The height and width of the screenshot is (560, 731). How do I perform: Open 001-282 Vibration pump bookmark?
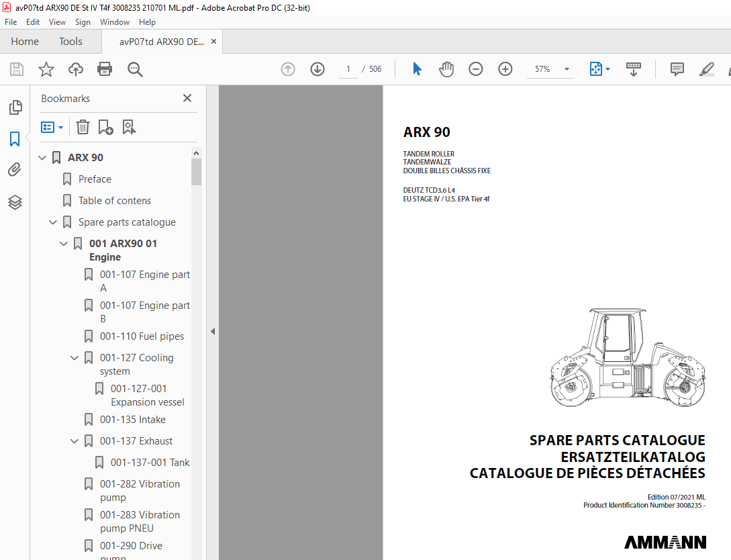[140, 491]
